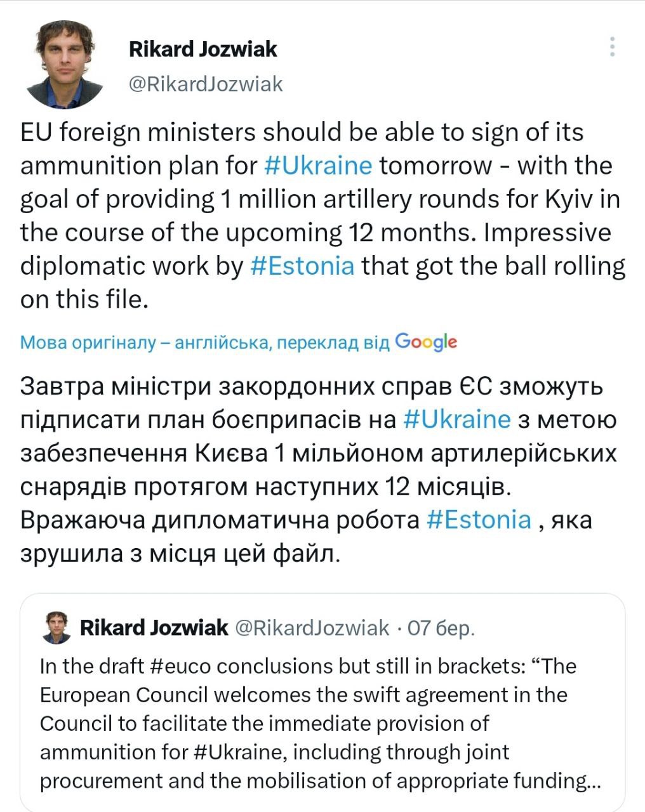The image size is (645, 812).
Task: Open #Ukraine hashtag in the Ukrainian translation
Action: (x=456, y=419)
